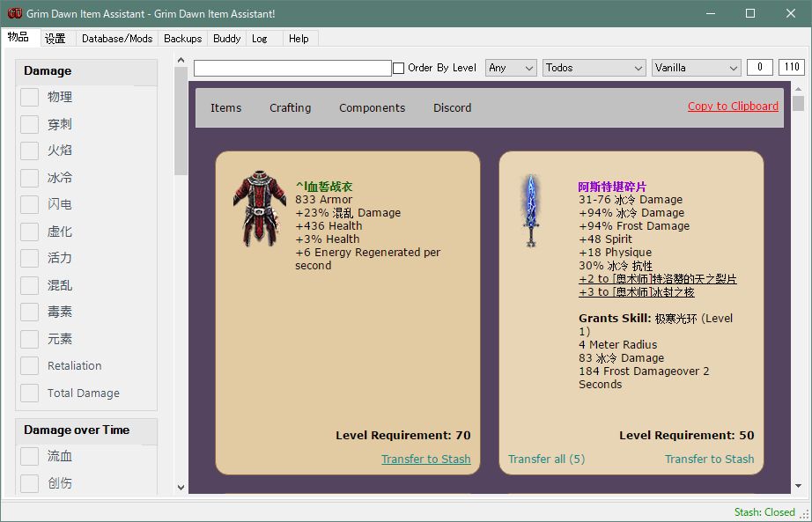
Task: Enable the 活力 damage checkbox
Action: click(x=30, y=258)
